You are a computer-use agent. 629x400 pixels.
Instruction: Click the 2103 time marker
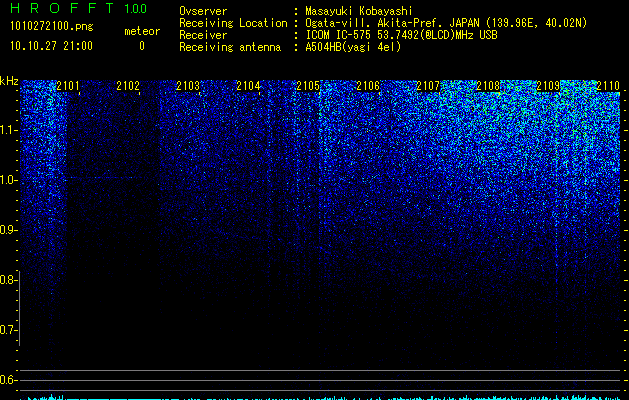(188, 86)
